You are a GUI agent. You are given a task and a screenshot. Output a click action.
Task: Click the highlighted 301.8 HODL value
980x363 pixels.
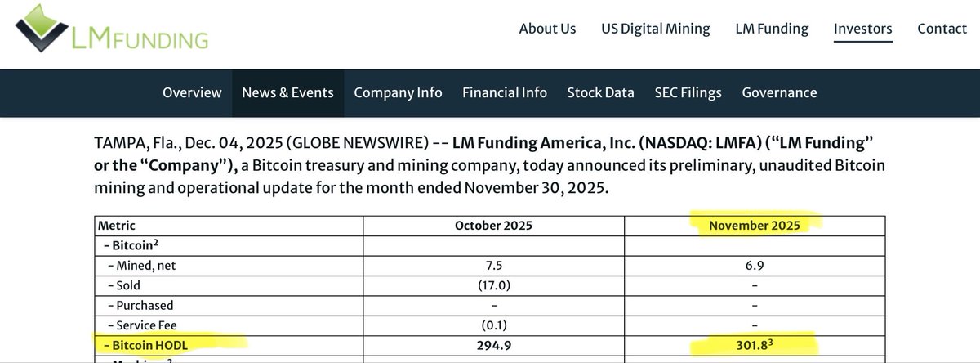[x=751, y=347]
